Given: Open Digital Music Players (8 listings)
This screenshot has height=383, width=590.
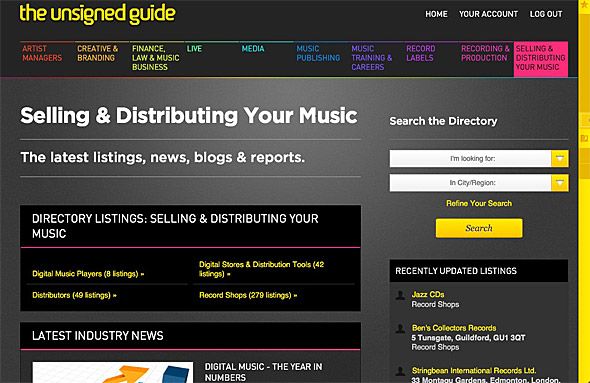Looking at the screenshot, I should (x=88, y=274).
